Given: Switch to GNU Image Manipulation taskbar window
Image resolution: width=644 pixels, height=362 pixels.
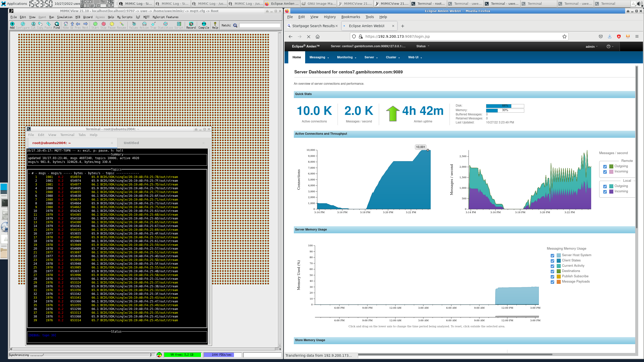Looking at the screenshot, I should point(318,4).
